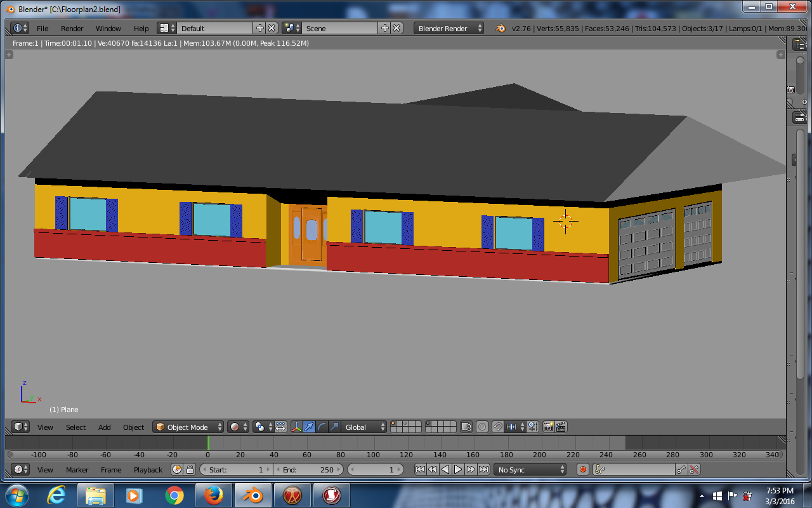Screen dimensions: 812x508
Task: Open the Timeline editor type selector
Action: point(20,469)
